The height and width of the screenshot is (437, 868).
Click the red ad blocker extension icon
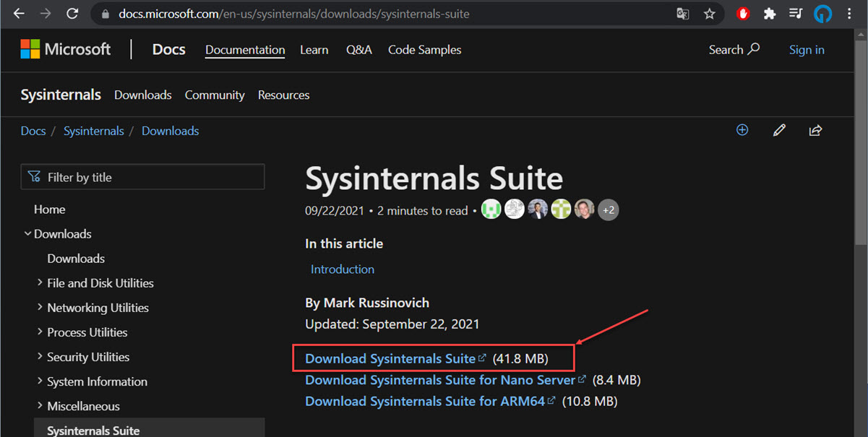click(743, 14)
